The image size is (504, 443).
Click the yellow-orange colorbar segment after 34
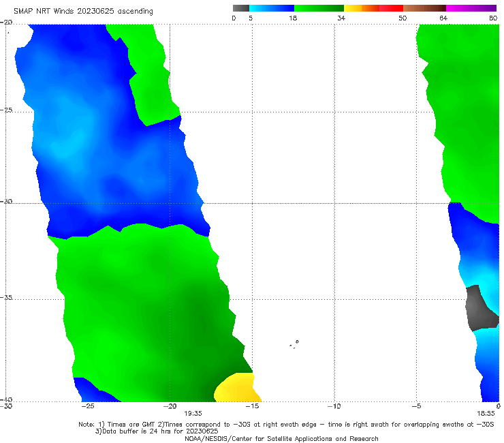(x=362, y=8)
